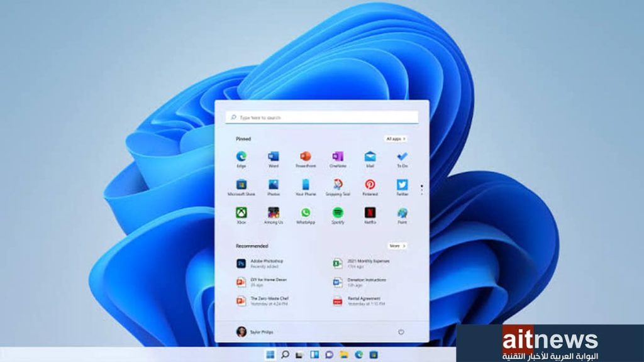Open the Twitter app

click(402, 187)
